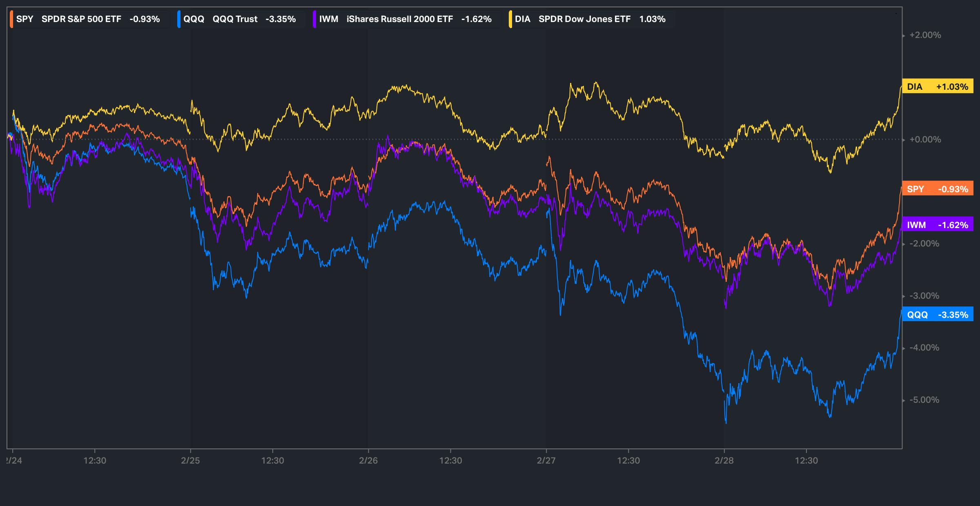
Task: Click the orange SPY color bar in legend
Action: click(x=11, y=19)
